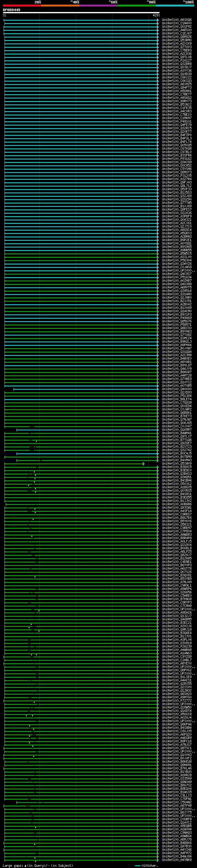Click the 429 end position on the ruler

click(155, 15)
